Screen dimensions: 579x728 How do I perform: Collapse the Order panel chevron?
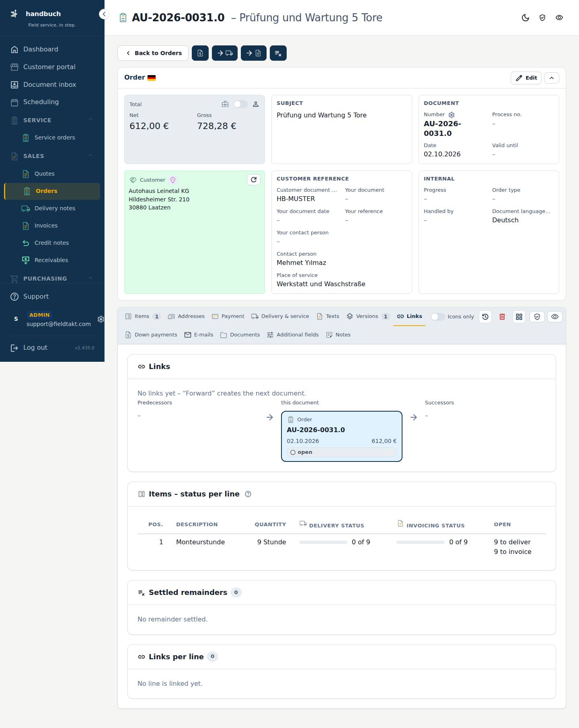pyautogui.click(x=552, y=78)
